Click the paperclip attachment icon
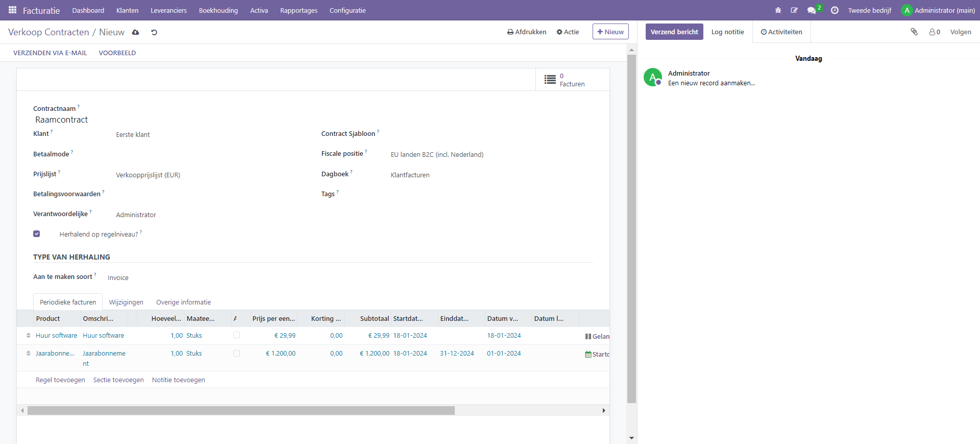 (914, 32)
